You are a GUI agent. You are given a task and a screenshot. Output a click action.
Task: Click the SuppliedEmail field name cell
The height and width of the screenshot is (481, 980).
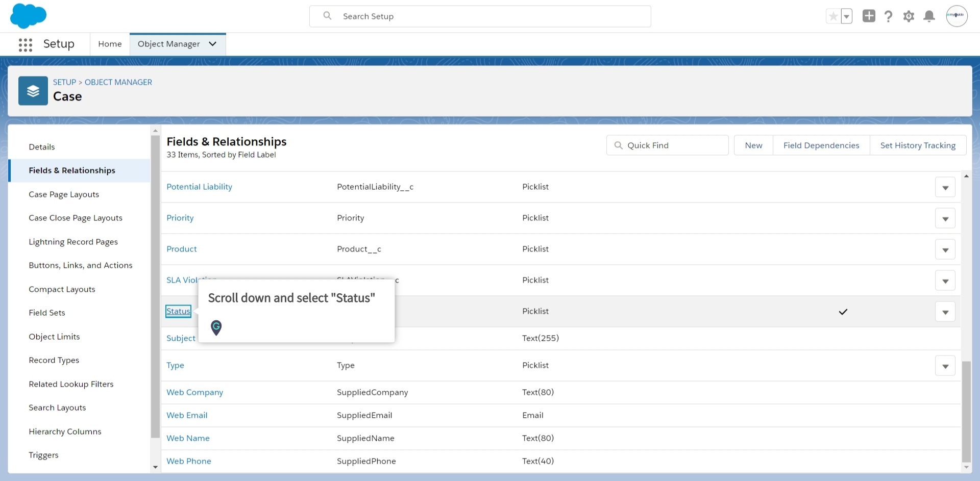coord(364,415)
